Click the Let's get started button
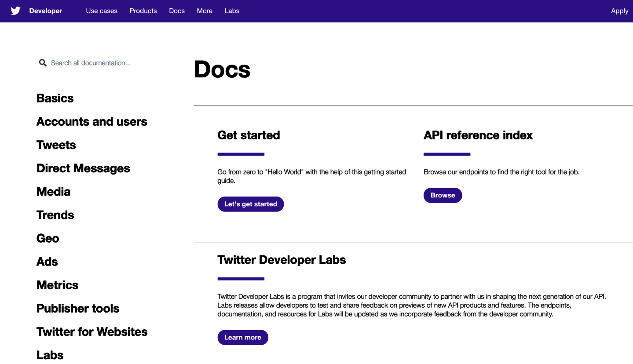 point(251,204)
